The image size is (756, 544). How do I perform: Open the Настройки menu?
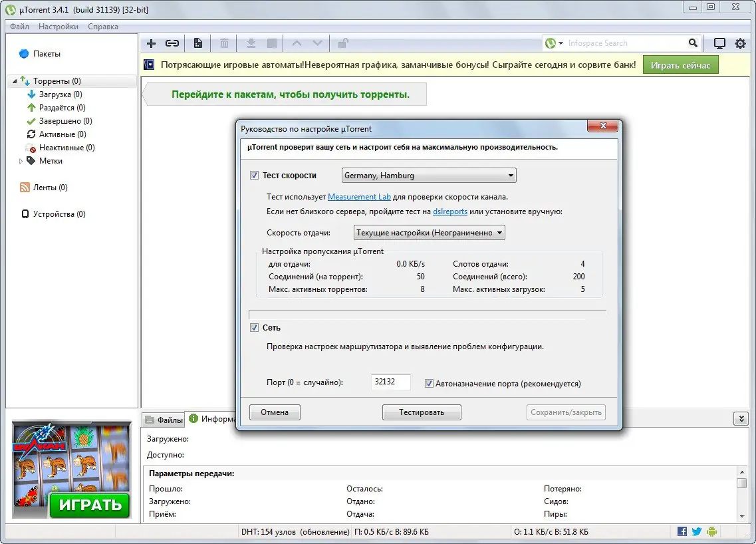[59, 27]
